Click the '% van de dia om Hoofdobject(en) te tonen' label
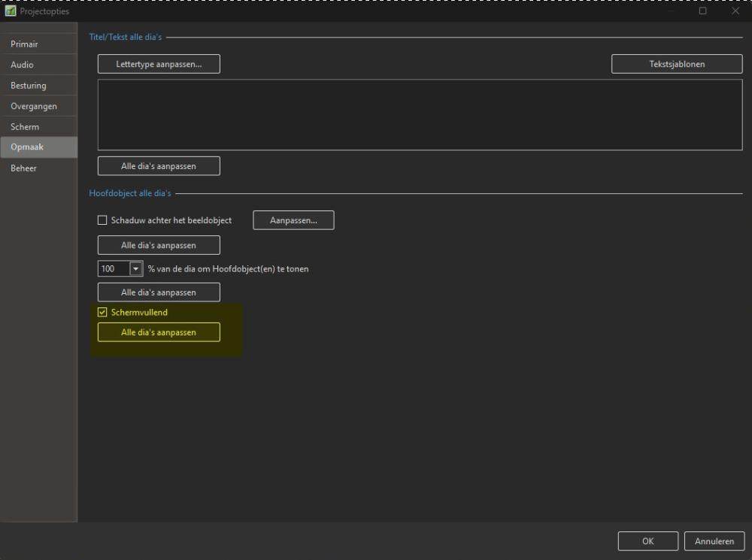The width and height of the screenshot is (752, 560). [229, 269]
